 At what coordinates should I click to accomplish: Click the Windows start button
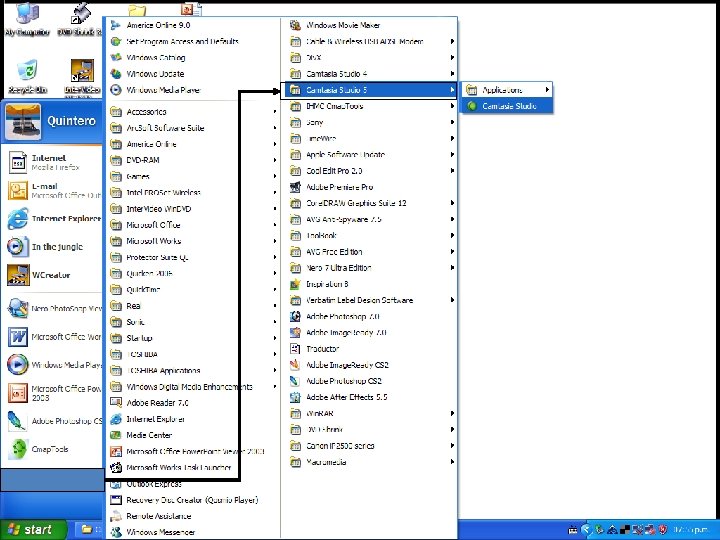click(33, 529)
